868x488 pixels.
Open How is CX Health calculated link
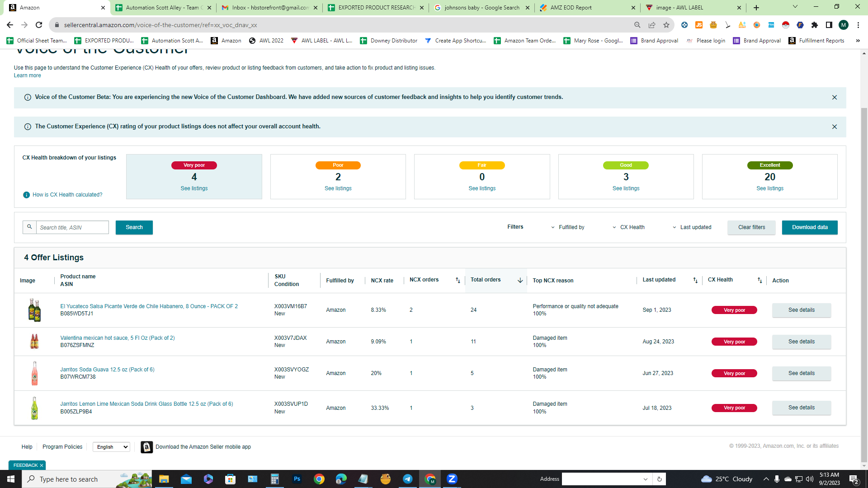[67, 195]
